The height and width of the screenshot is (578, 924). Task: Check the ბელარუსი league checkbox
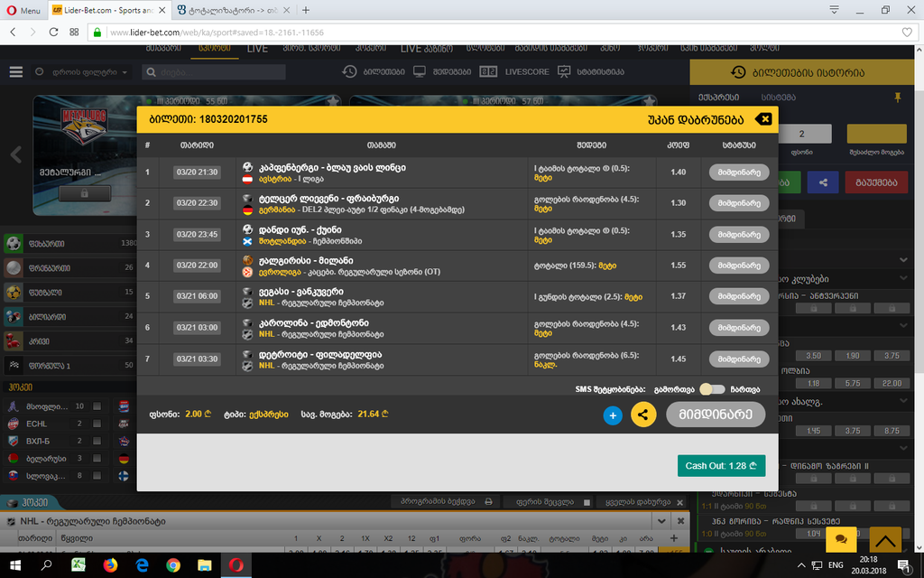pyautogui.click(x=97, y=458)
